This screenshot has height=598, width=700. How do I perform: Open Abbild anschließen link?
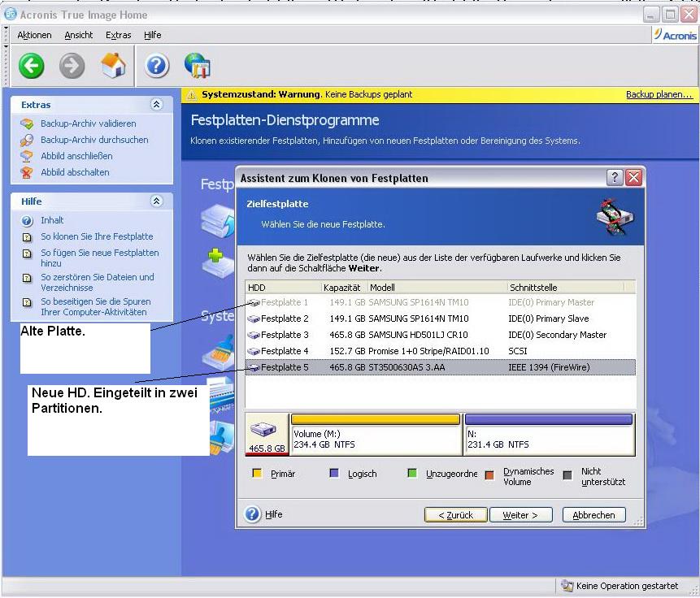pos(76,156)
